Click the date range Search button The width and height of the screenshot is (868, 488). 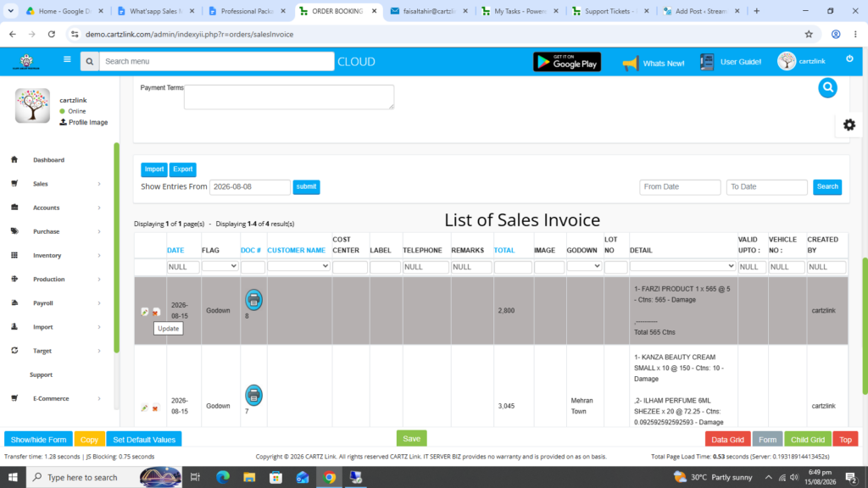pyautogui.click(x=827, y=187)
